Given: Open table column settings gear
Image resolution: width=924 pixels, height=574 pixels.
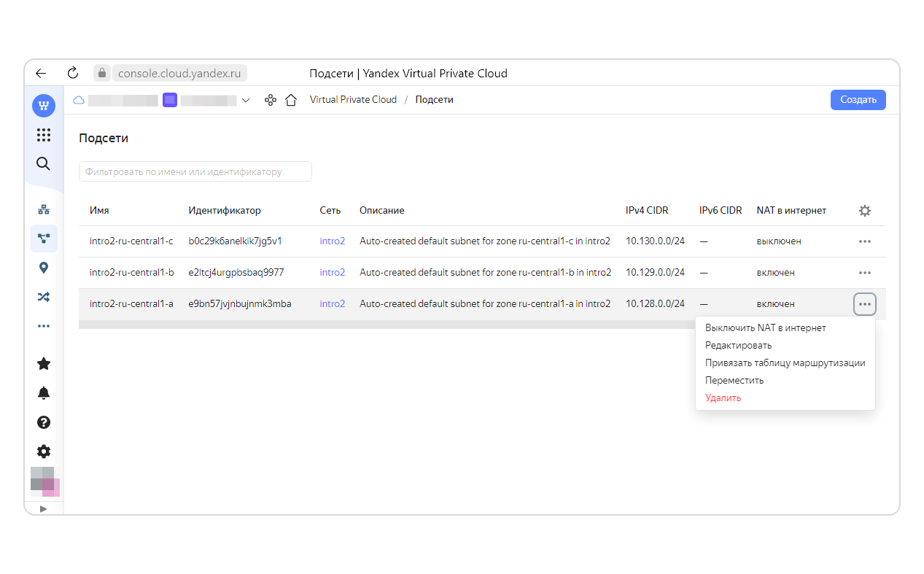Looking at the screenshot, I should pos(864,211).
